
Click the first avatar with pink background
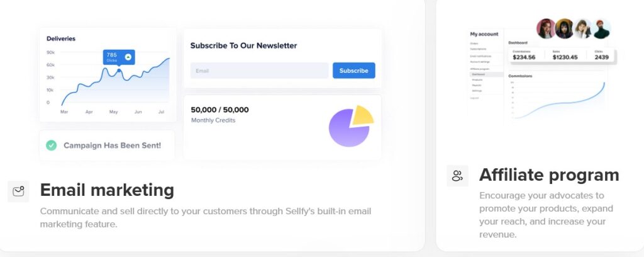pyautogui.click(x=546, y=28)
